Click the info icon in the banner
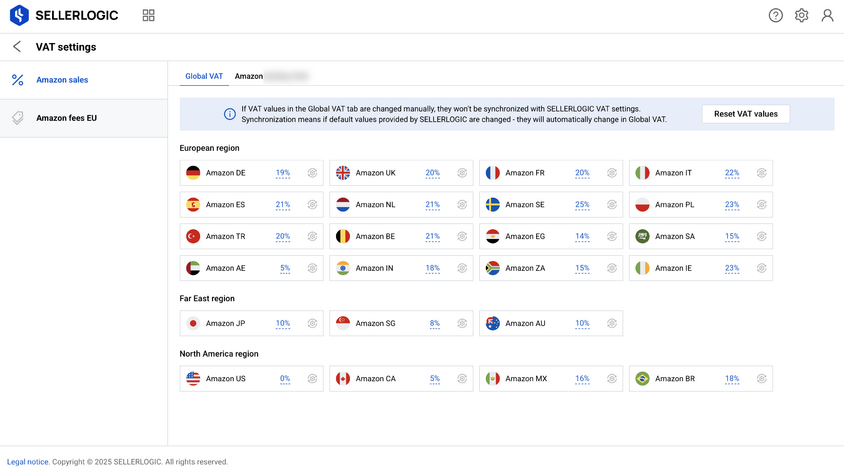 (230, 114)
